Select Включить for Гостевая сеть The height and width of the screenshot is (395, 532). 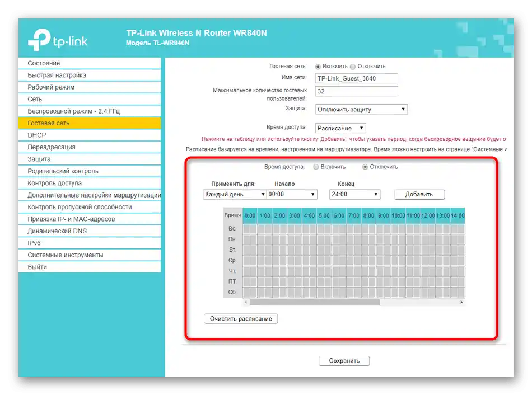[x=318, y=67]
